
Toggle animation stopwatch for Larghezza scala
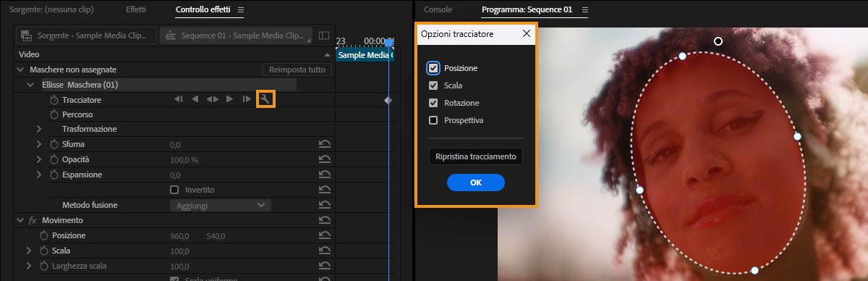point(43,266)
